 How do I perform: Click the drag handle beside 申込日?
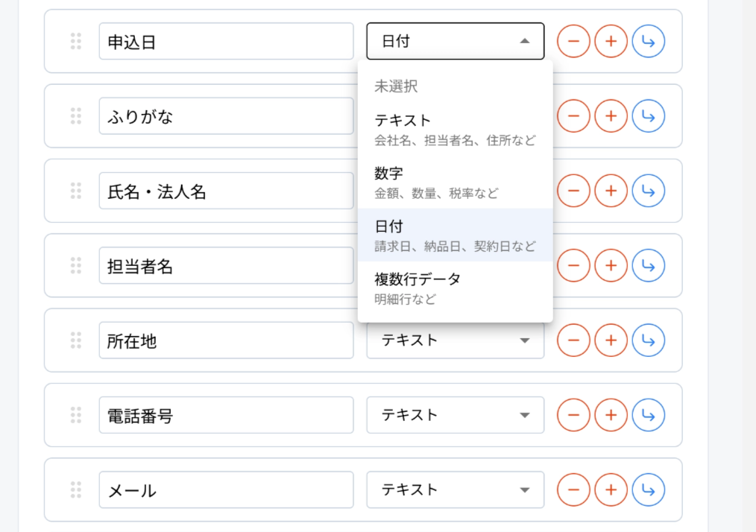pyautogui.click(x=75, y=42)
